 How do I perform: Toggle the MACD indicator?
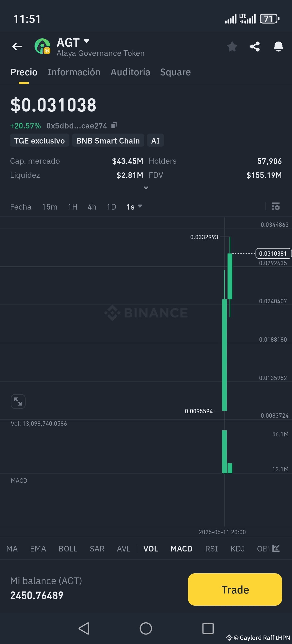[x=181, y=549]
